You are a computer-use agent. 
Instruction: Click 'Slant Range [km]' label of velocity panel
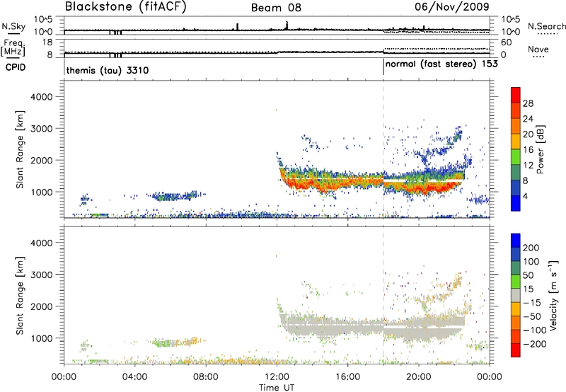tap(20, 296)
